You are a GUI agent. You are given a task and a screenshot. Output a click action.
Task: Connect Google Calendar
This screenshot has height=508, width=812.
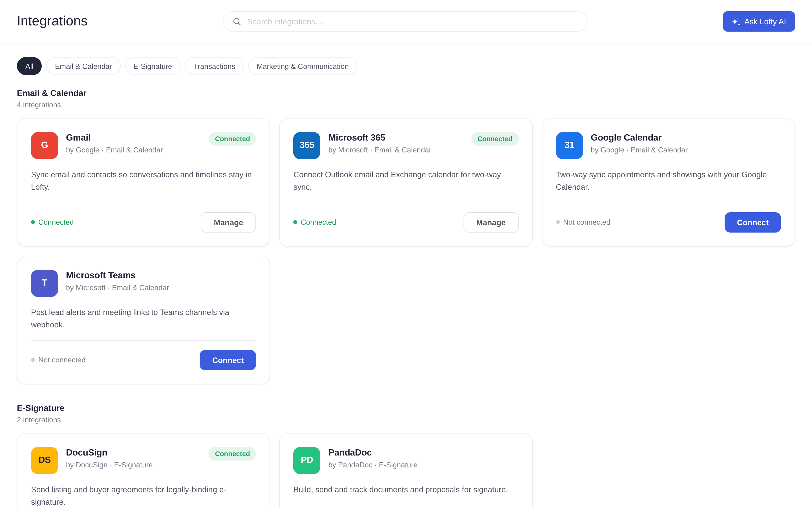(x=753, y=222)
